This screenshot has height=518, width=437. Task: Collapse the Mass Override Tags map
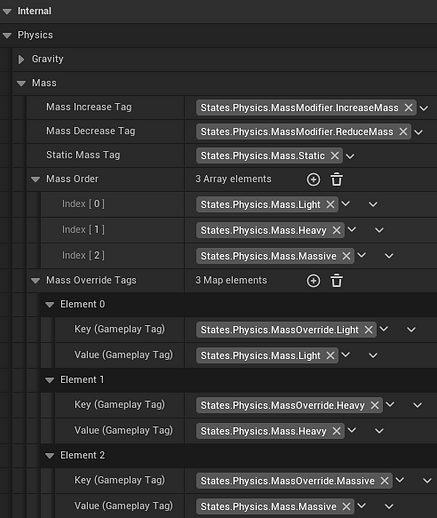click(35, 281)
